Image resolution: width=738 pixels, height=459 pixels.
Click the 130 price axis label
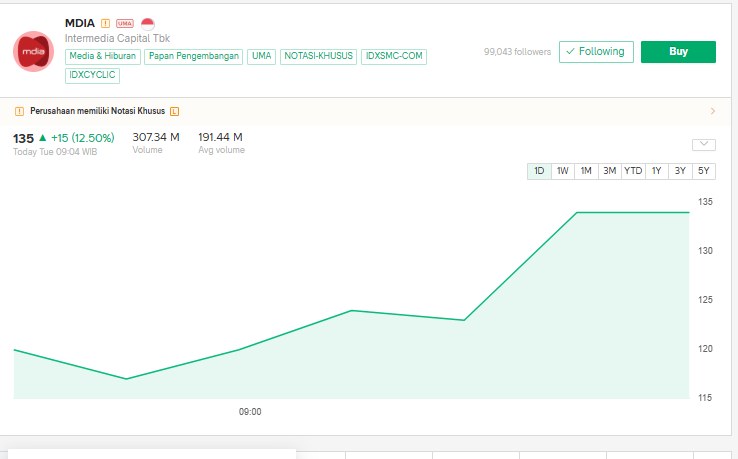(x=705, y=251)
